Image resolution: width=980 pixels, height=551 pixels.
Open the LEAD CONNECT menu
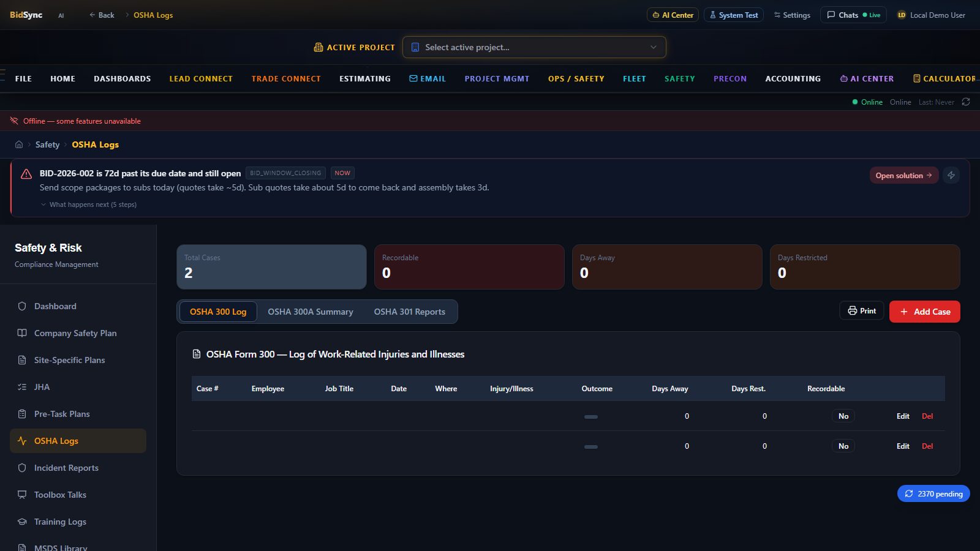[x=201, y=78]
